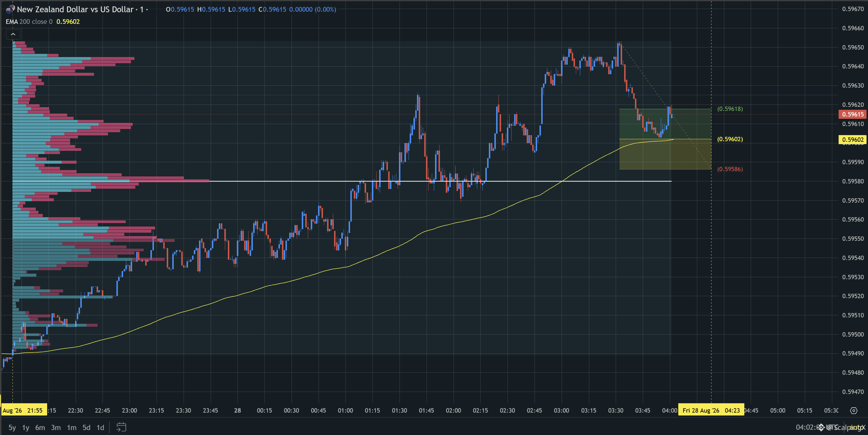Click the NZD/USD flag symbol icon
Screen dimensions: 868x435
[10, 9]
